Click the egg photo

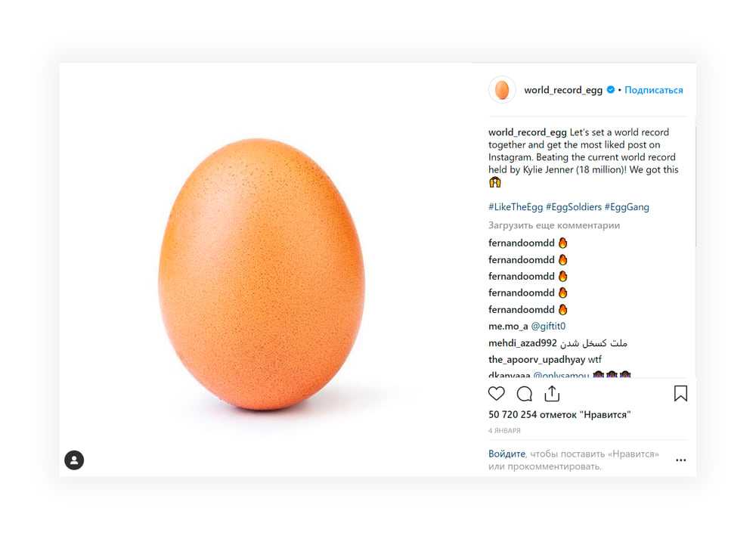(x=262, y=274)
